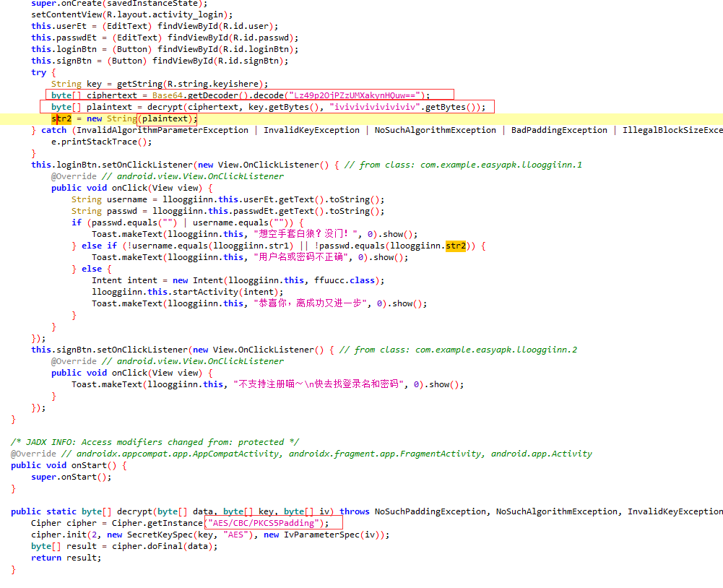Image resolution: width=723 pixels, height=588 pixels.
Task: Click the "想空手套白狼？没门！" toast string
Action: click(306, 234)
